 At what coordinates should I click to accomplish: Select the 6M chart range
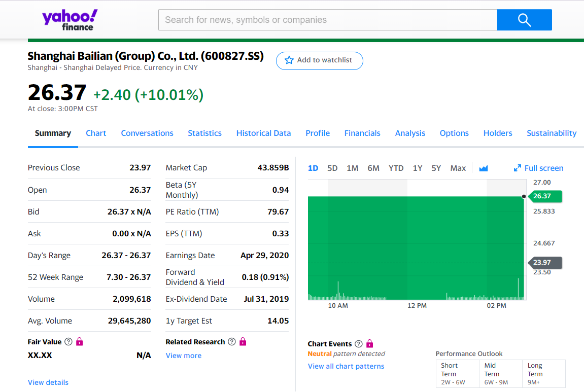[x=373, y=168]
